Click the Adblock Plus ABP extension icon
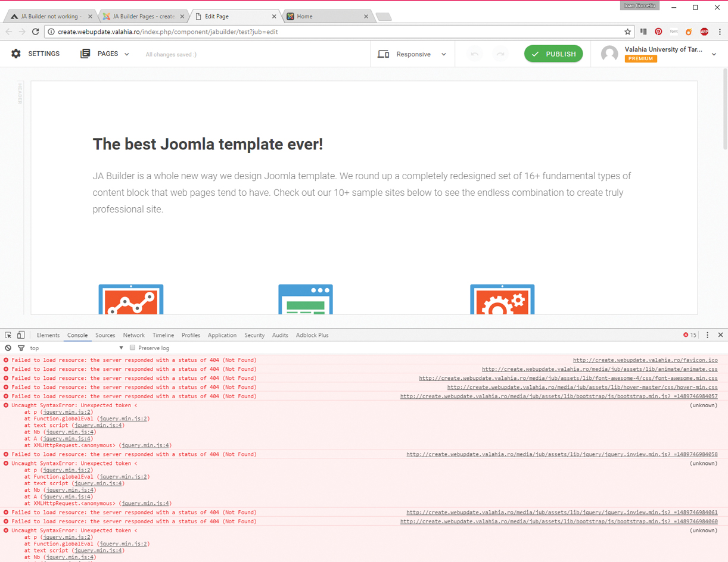This screenshot has height=562, width=728. tap(704, 32)
